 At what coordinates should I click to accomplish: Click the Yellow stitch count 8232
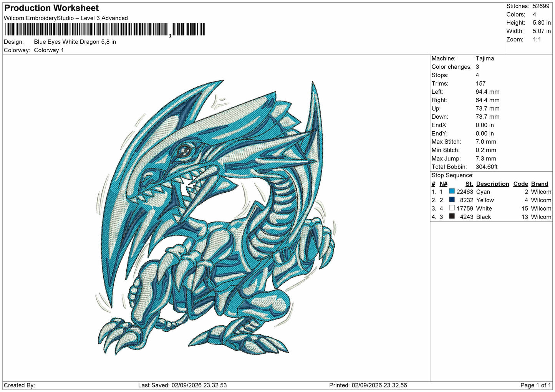tap(466, 200)
